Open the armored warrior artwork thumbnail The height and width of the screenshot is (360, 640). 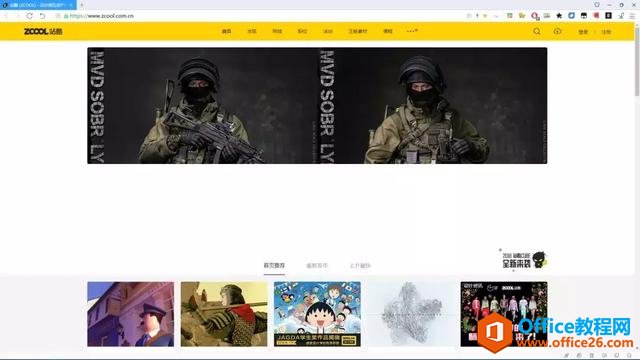click(x=224, y=314)
